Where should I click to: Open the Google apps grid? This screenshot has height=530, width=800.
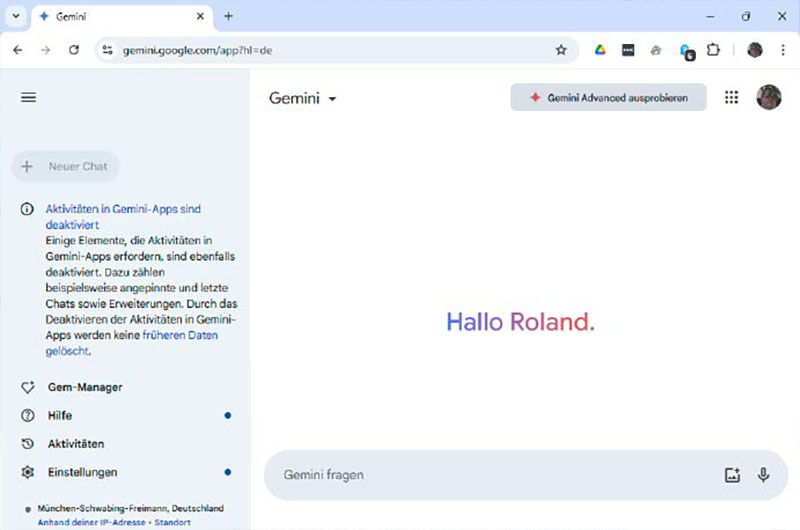click(x=732, y=97)
